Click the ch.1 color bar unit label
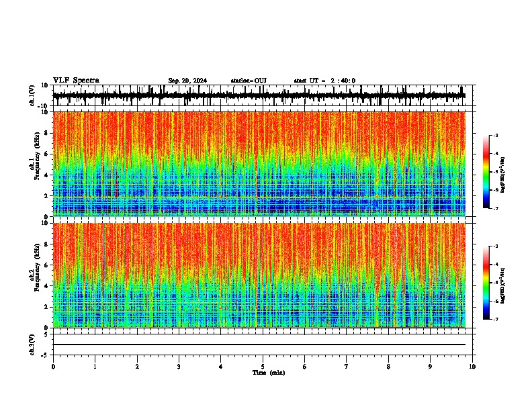Screen dimensions: 532x411 pos(503,175)
